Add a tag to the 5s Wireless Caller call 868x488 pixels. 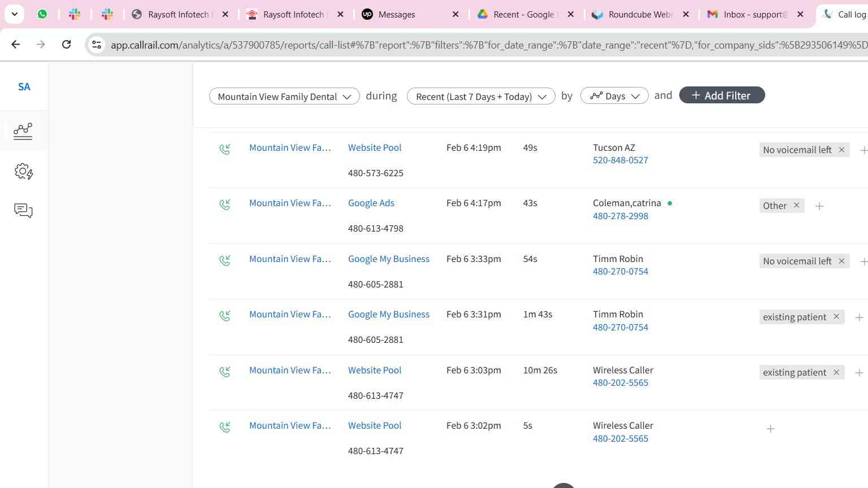pyautogui.click(x=770, y=429)
